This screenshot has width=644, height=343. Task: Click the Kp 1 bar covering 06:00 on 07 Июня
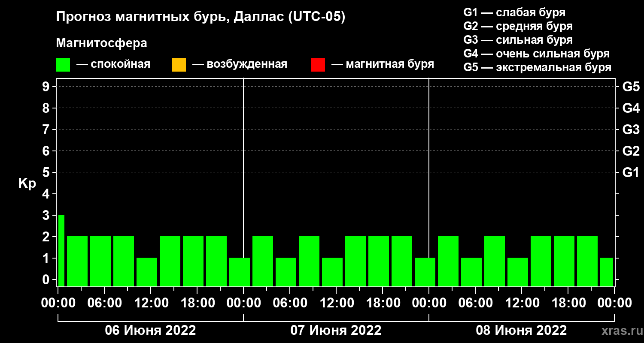tap(286, 272)
